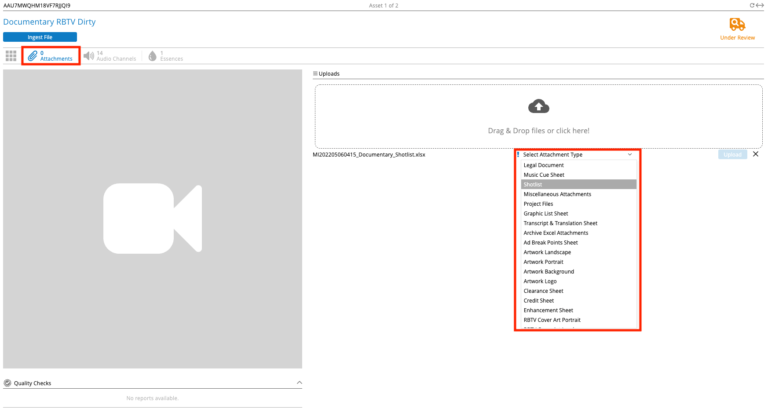768x412 pixels.
Task: Switch to the Attachments tab
Action: pyautogui.click(x=50, y=56)
